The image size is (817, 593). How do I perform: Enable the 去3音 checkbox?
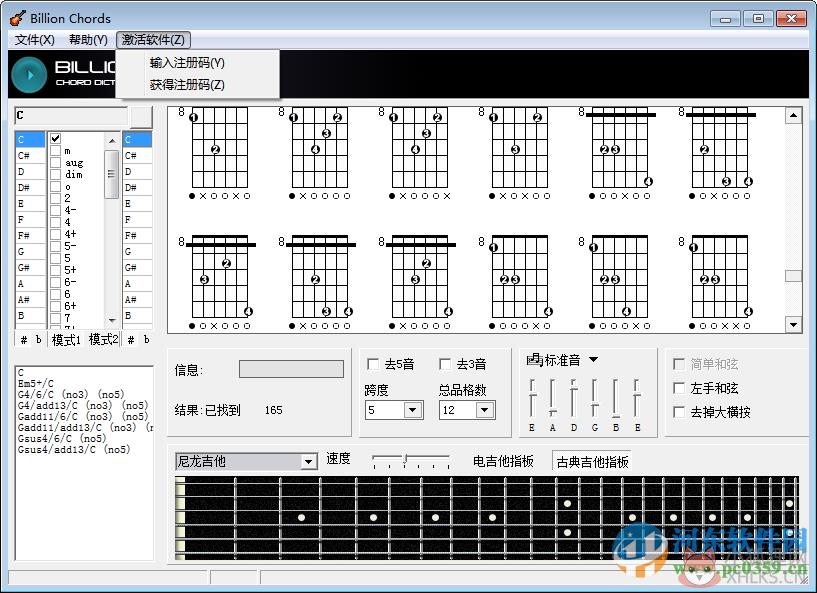pyautogui.click(x=445, y=364)
